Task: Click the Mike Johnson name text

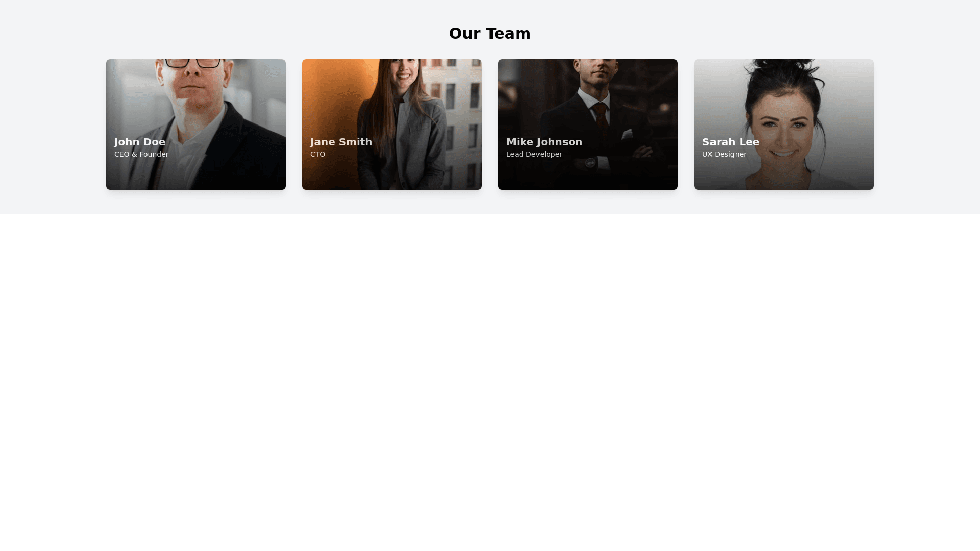Action: 544,142
